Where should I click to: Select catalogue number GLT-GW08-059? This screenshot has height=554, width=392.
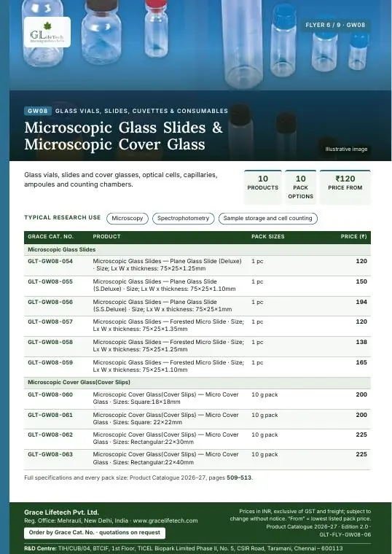click(50, 362)
